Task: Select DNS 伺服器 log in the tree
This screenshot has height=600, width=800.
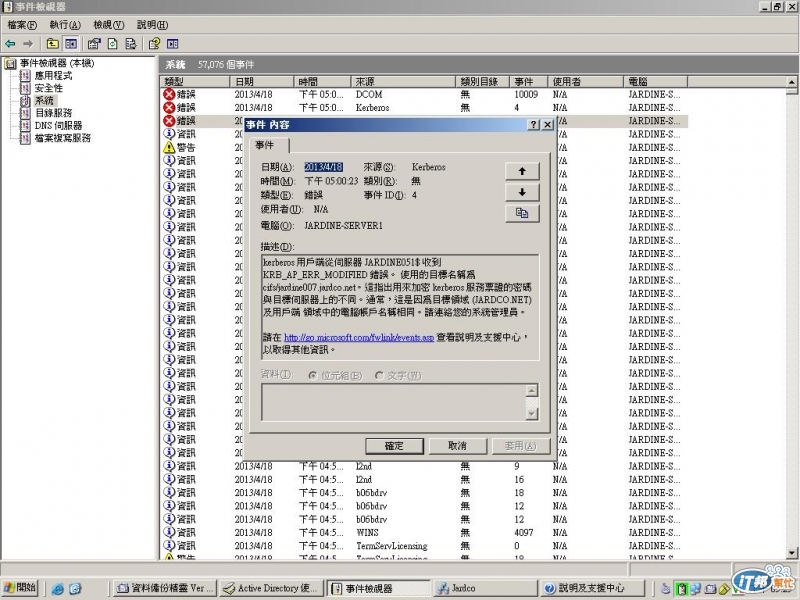Action: (58, 126)
